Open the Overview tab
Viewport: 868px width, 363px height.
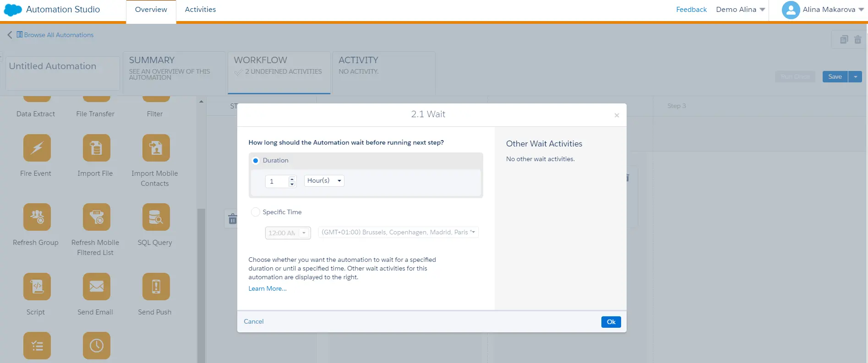click(151, 10)
